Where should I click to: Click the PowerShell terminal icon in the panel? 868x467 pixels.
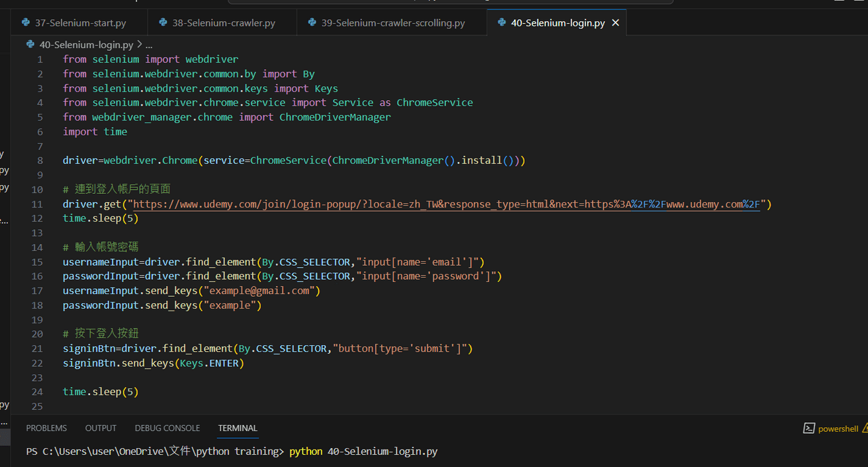coord(808,428)
